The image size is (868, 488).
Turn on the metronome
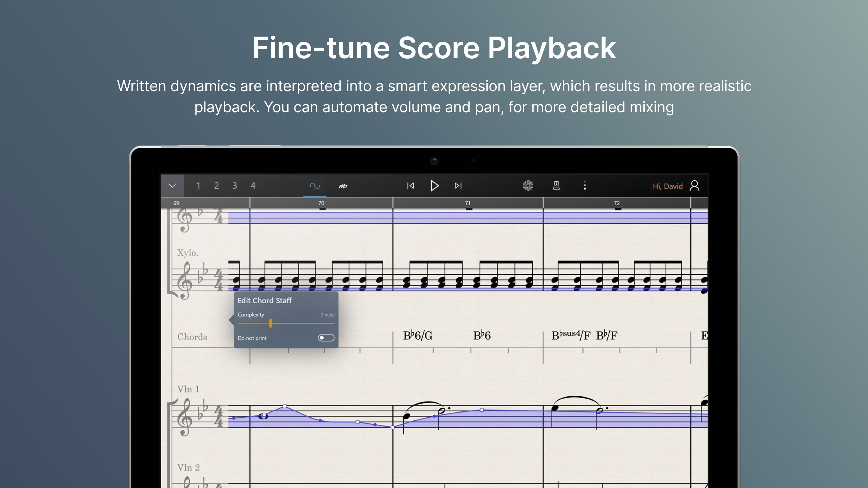(x=557, y=186)
